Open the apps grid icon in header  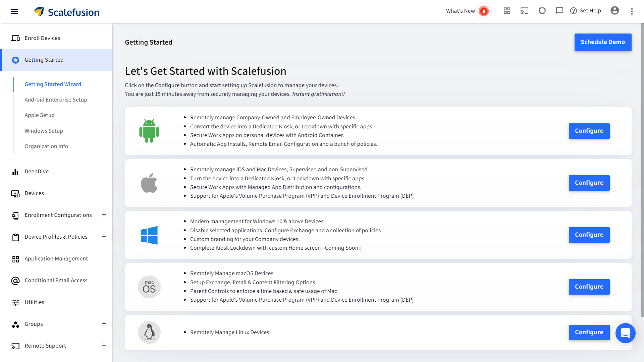(x=507, y=11)
